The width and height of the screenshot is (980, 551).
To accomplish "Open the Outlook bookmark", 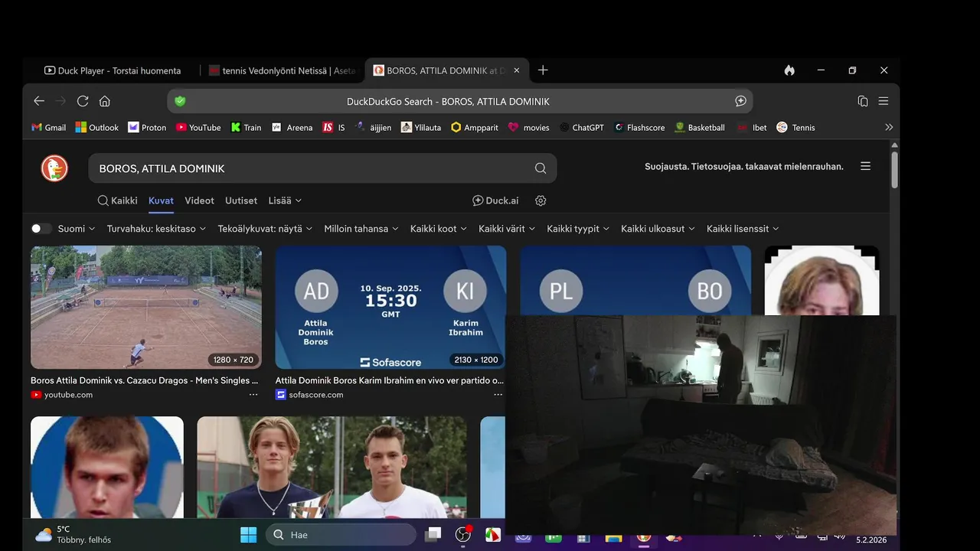I will point(96,128).
